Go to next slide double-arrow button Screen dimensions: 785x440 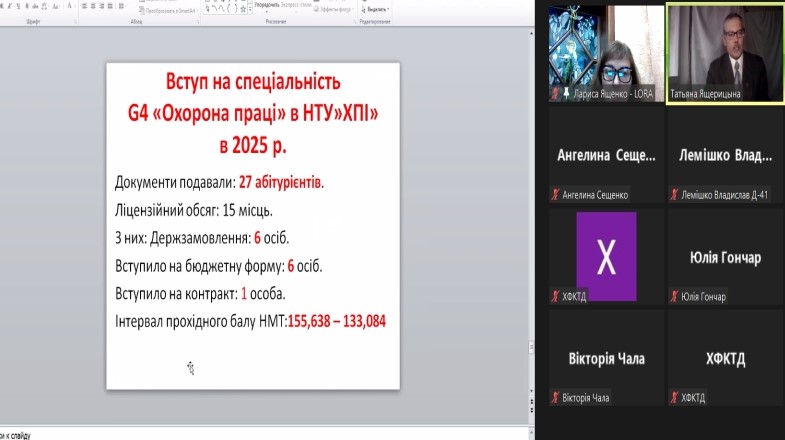[x=531, y=410]
